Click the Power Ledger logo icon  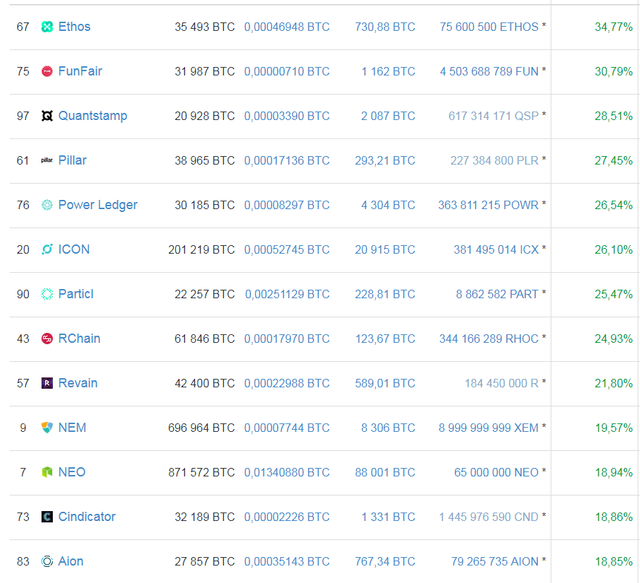pos(47,205)
